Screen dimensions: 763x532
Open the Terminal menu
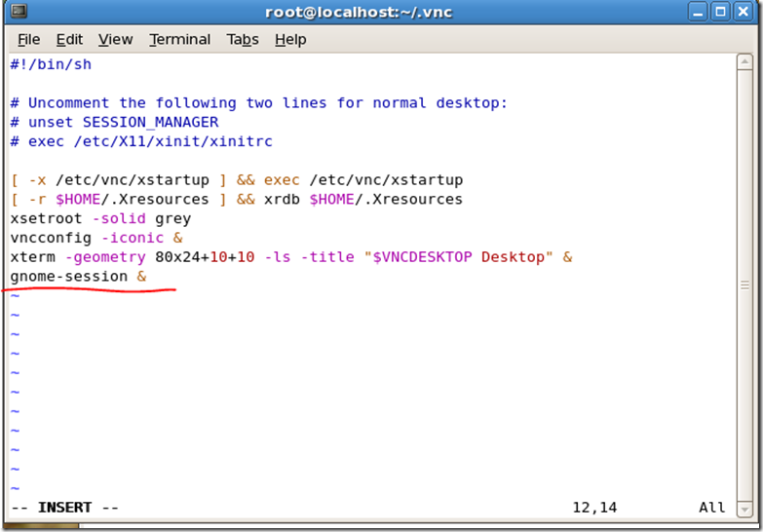(179, 39)
